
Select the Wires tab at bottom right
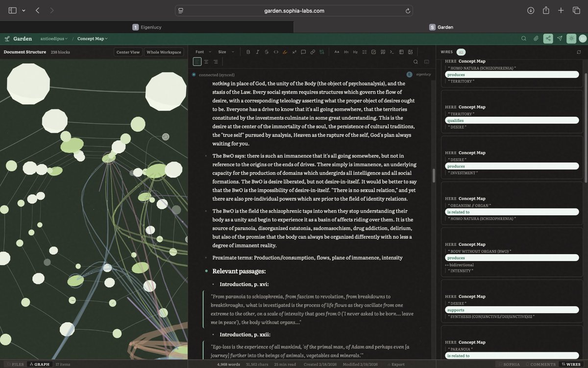pos(571,364)
